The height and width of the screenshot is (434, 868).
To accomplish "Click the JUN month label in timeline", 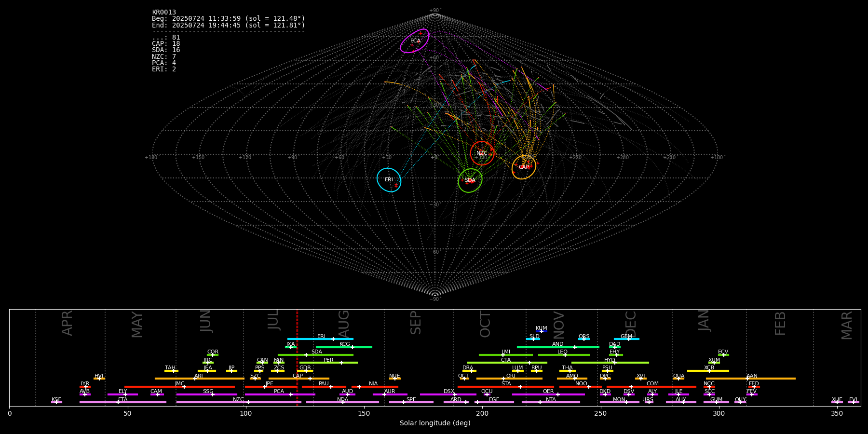I will [206, 321].
